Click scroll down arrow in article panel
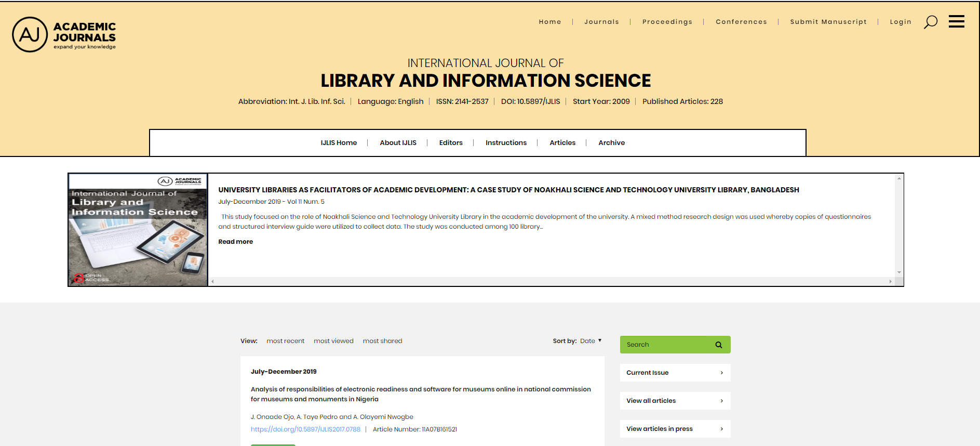The image size is (980, 446). pyautogui.click(x=899, y=272)
